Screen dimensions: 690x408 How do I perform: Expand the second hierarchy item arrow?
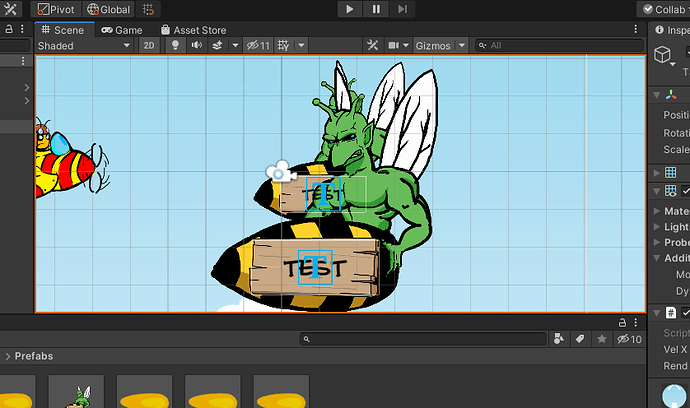27,101
